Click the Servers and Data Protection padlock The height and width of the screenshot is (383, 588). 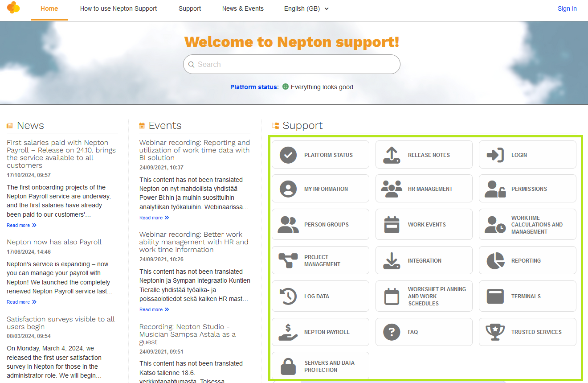click(x=288, y=367)
